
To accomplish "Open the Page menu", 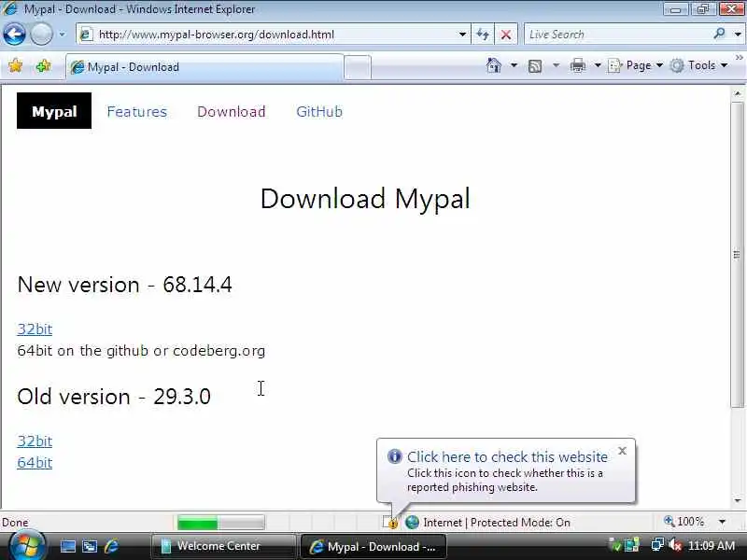I will pos(636,65).
